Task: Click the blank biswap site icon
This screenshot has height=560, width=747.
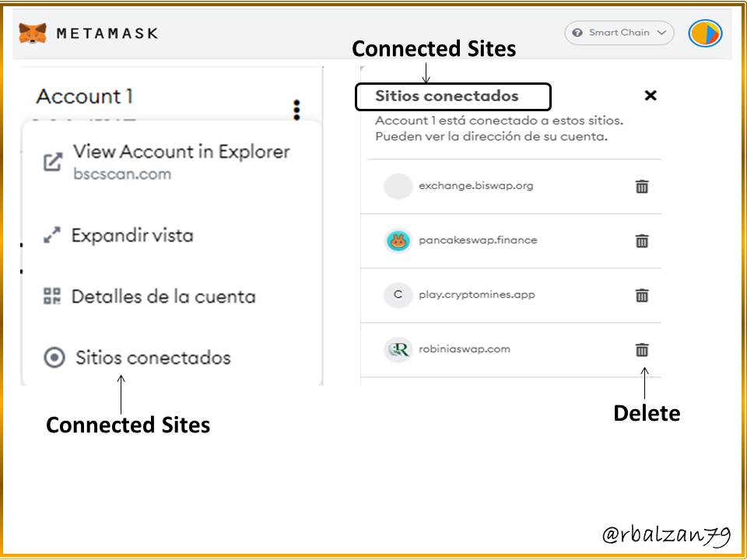Action: 398,186
